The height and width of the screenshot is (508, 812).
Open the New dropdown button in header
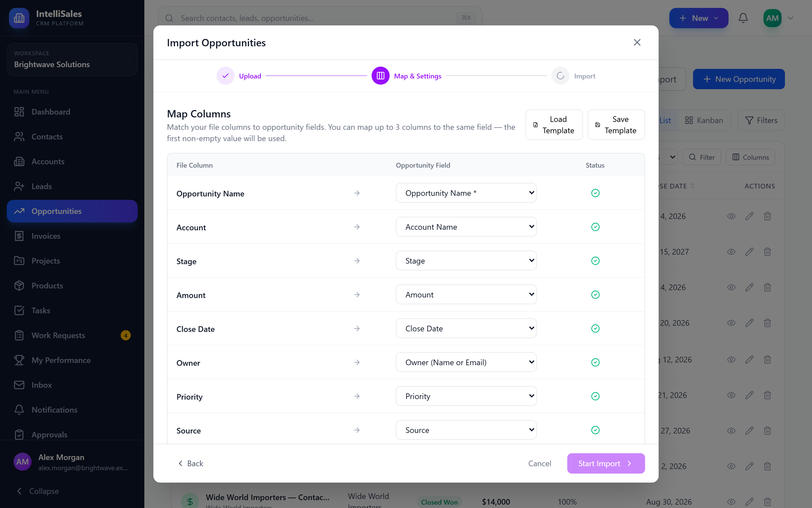(699, 18)
